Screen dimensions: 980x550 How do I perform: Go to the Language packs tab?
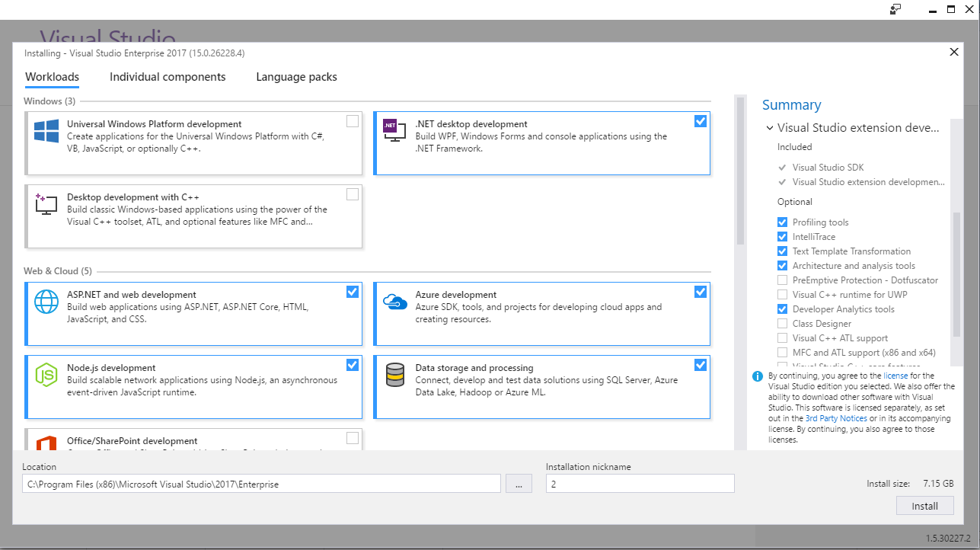point(296,77)
